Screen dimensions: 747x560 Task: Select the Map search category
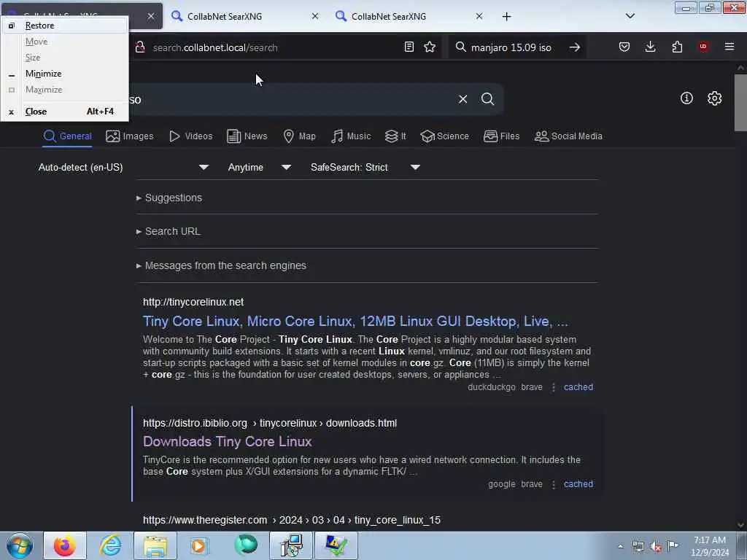click(299, 136)
